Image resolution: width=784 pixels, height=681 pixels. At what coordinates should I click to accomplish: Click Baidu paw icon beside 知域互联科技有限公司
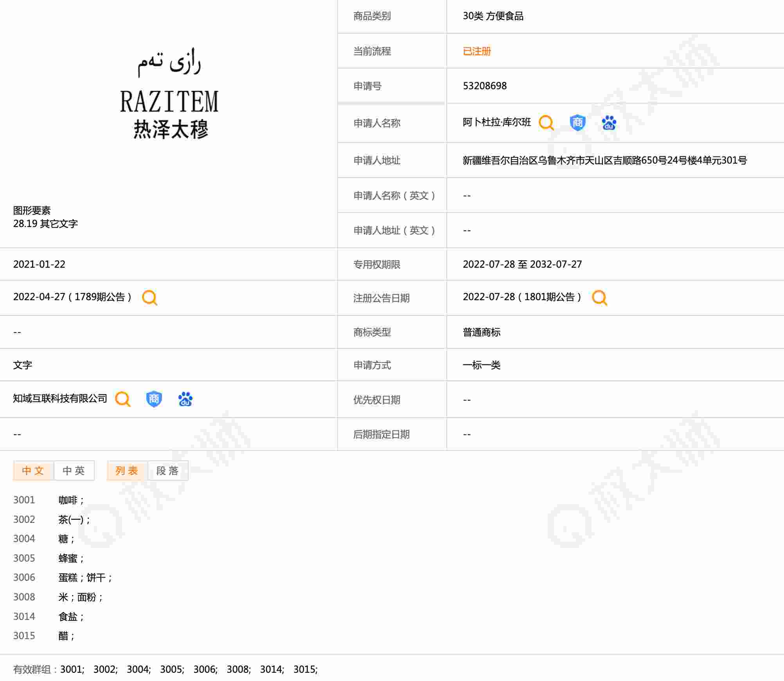point(185,399)
